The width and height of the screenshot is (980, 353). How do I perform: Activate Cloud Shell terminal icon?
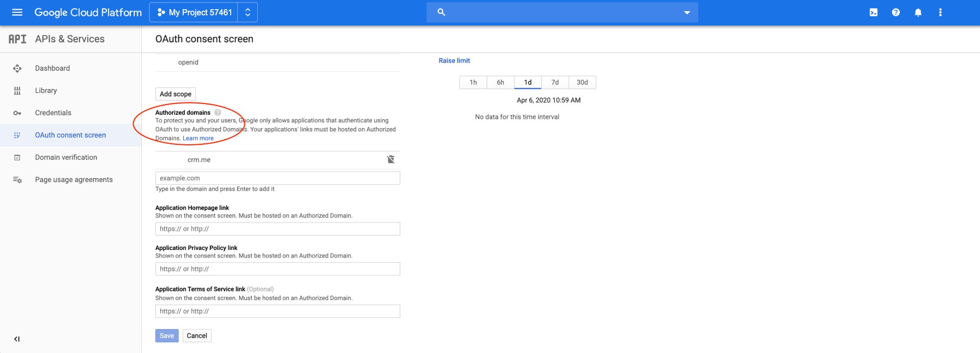(x=873, y=12)
